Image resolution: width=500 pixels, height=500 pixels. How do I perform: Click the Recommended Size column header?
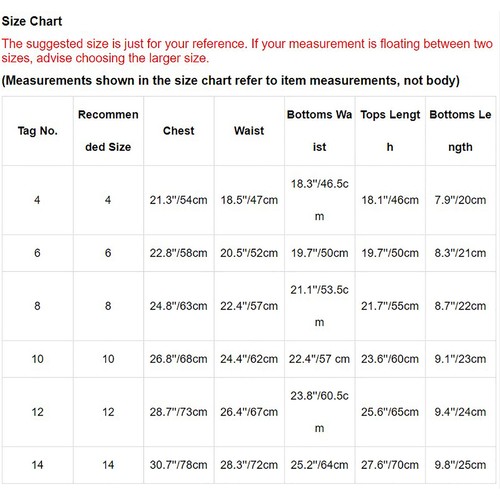point(108,131)
